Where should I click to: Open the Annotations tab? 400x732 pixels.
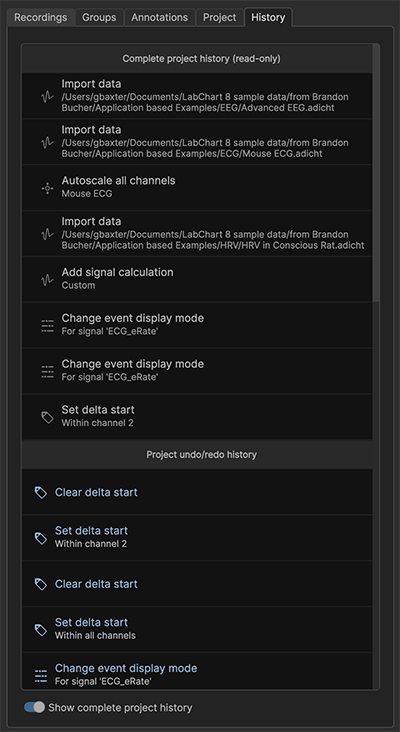(x=159, y=18)
